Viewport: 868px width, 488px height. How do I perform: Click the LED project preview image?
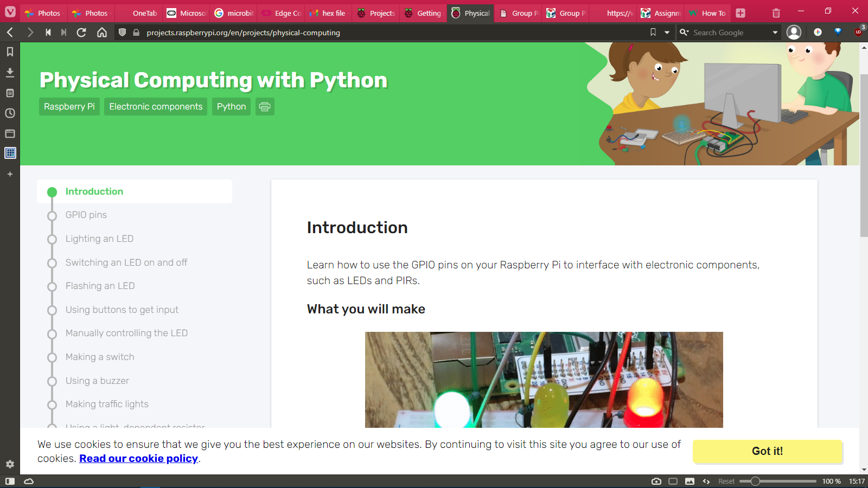544,380
